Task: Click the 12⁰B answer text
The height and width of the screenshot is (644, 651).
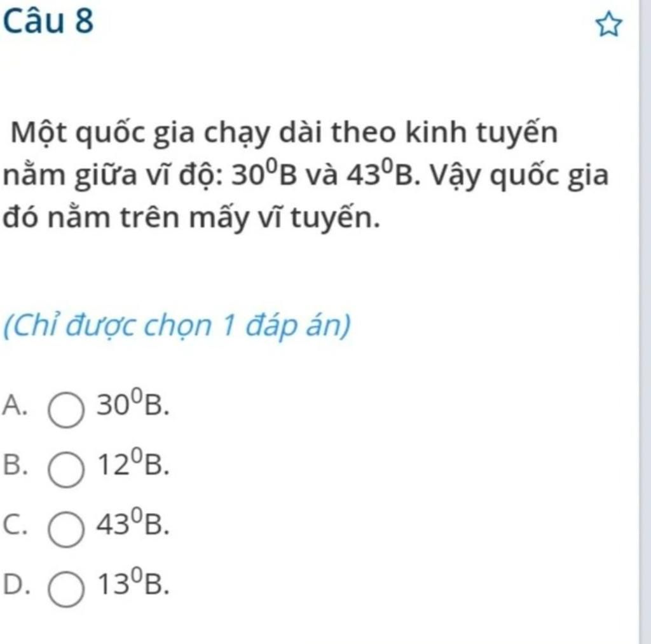Action: pos(133,463)
